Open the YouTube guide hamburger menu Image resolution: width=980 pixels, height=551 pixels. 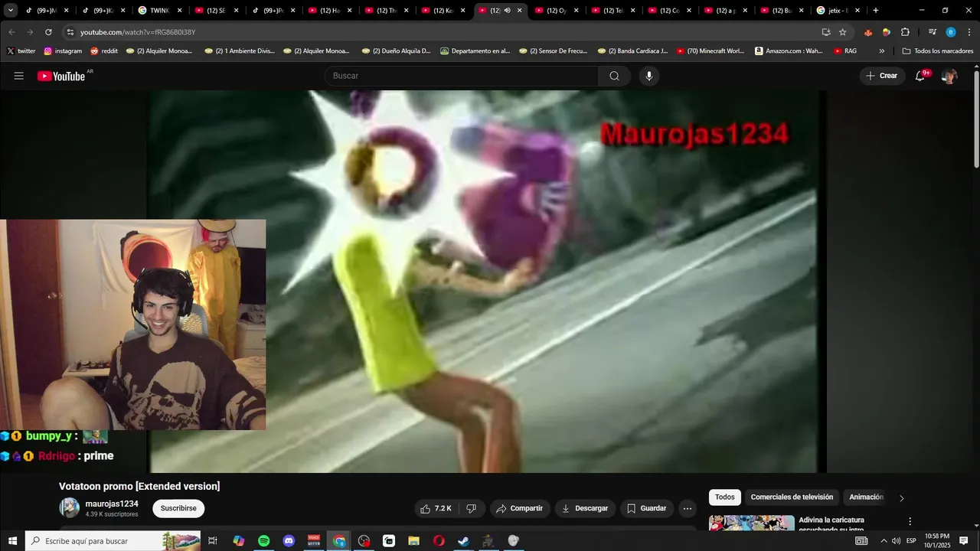(19, 76)
